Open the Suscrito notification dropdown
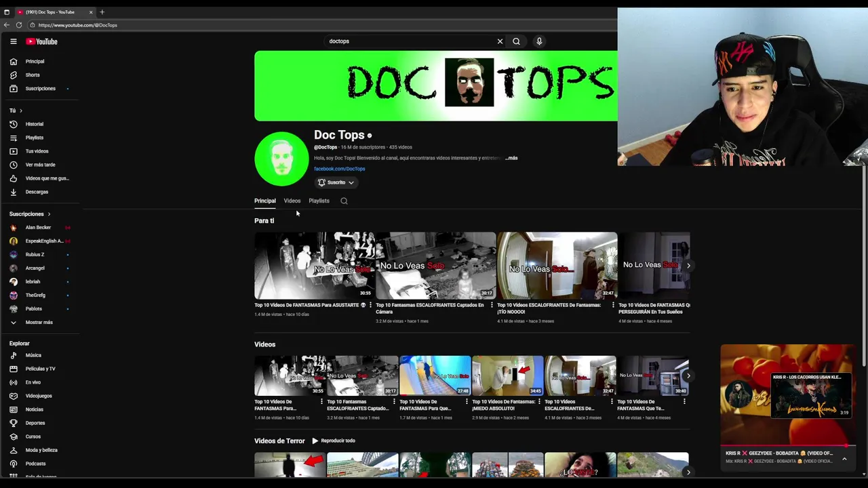 (x=336, y=182)
